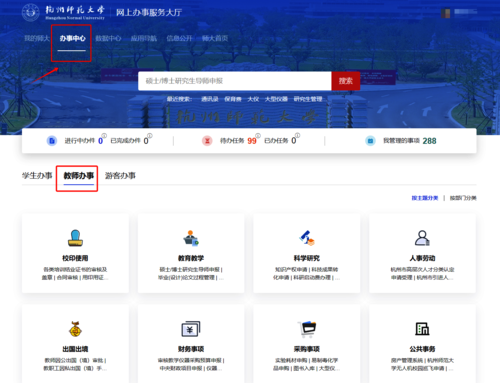The height and width of the screenshot is (383, 500).
Task: Click the 教育教学 card title
Action: [x=191, y=258]
